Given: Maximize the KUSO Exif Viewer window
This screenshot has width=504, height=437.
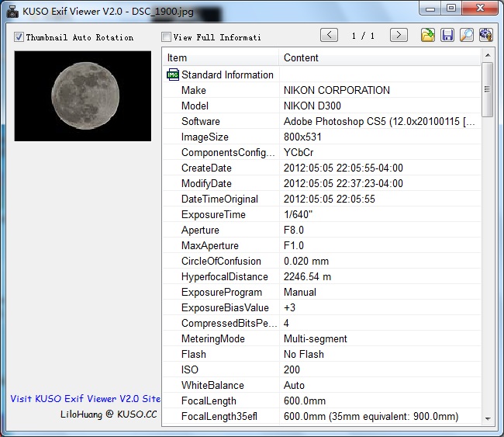Looking at the screenshot, I should (x=452, y=9).
